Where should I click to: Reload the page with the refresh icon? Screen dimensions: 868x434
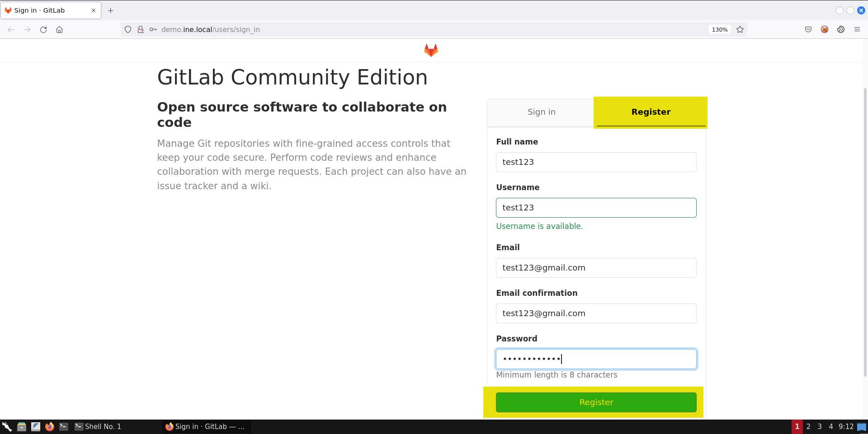43,29
